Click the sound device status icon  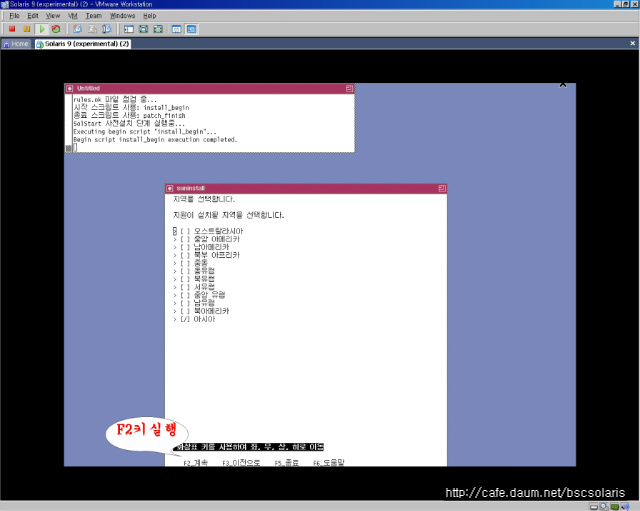tap(625, 507)
